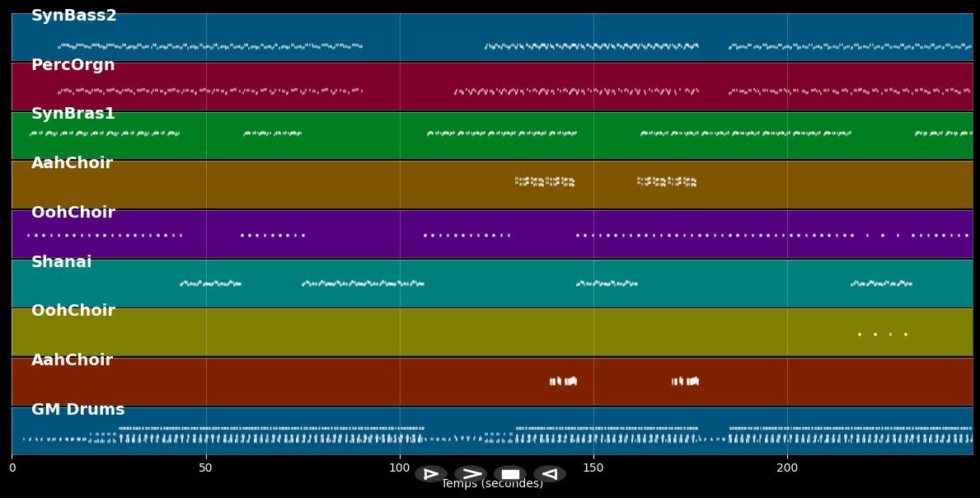
Task: Select the SynBass2 track label
Action: pyautogui.click(x=73, y=16)
